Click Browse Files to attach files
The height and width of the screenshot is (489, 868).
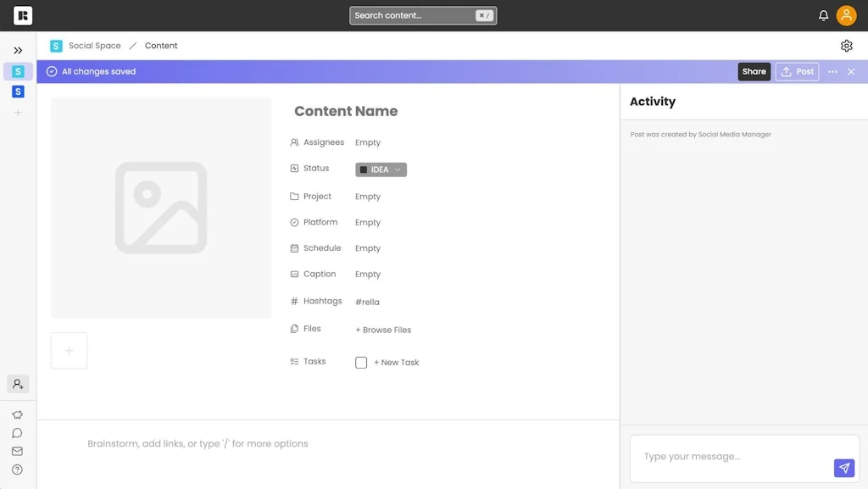pyautogui.click(x=383, y=330)
